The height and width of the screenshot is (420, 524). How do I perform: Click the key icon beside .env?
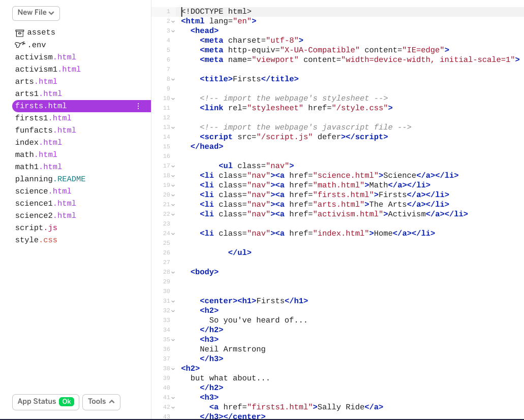[x=20, y=45]
